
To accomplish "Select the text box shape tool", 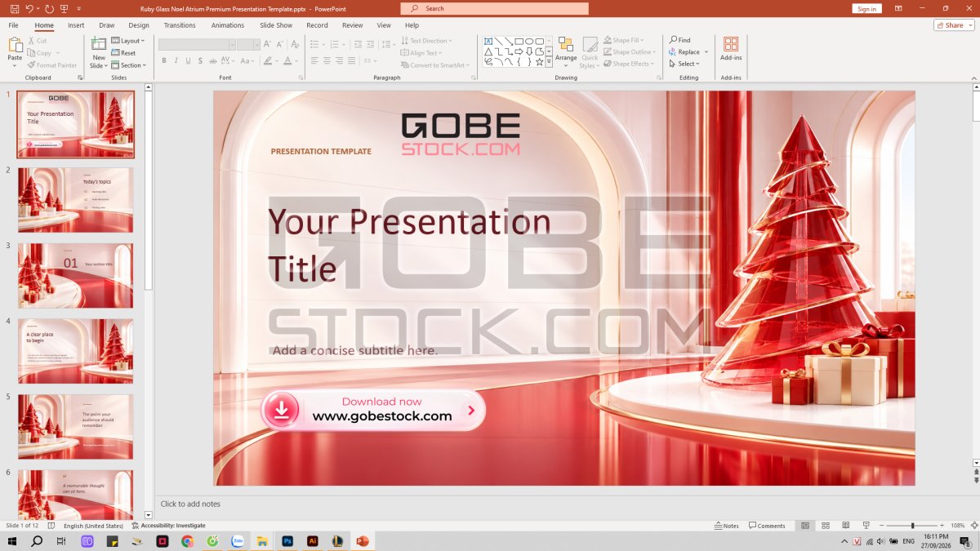I will point(488,41).
